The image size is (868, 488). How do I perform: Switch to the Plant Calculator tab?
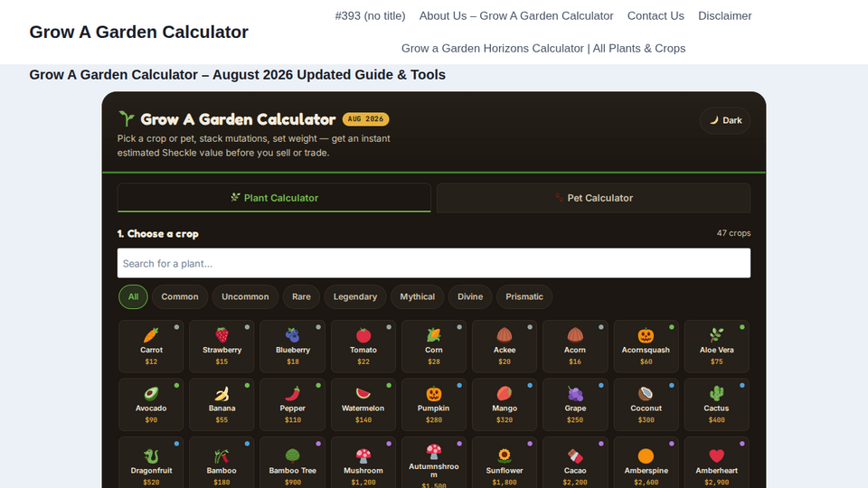pyautogui.click(x=274, y=198)
